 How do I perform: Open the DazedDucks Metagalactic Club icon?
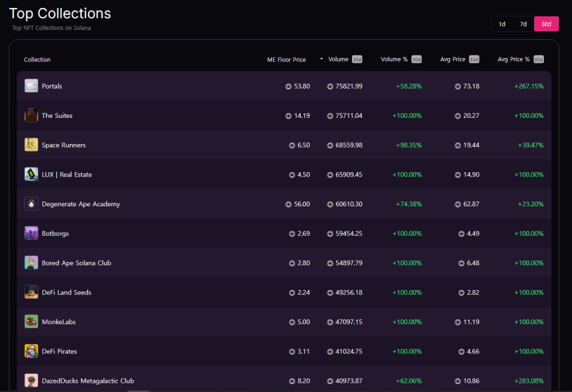point(31,380)
